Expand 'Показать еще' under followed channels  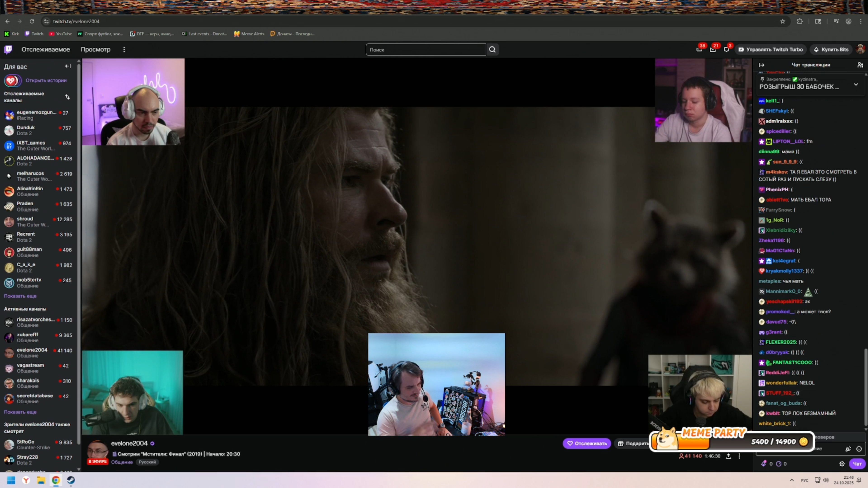[20, 296]
